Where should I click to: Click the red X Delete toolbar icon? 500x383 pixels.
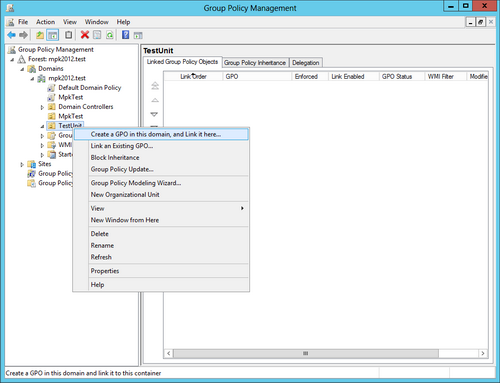[85, 35]
